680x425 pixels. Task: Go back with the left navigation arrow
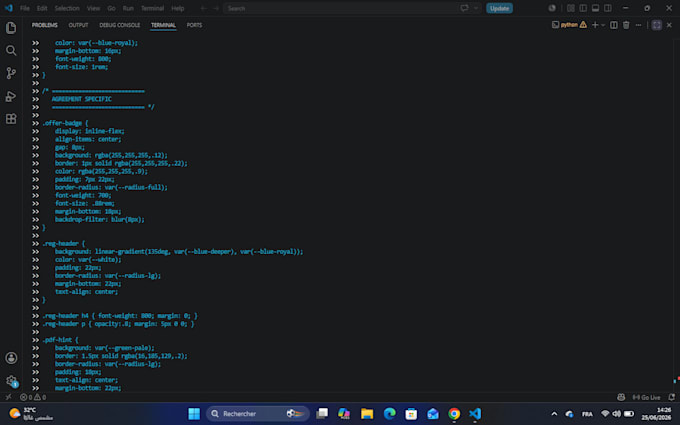pyautogui.click(x=203, y=8)
